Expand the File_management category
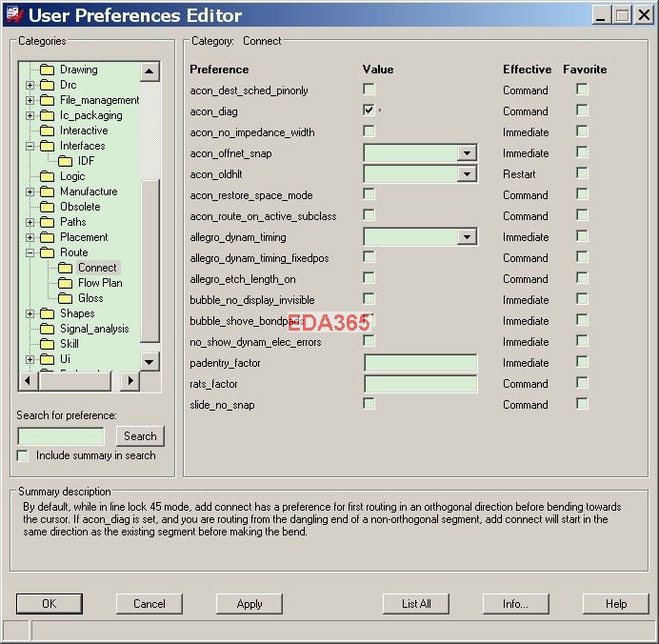Image resolution: width=659 pixels, height=644 pixels. click(30, 100)
